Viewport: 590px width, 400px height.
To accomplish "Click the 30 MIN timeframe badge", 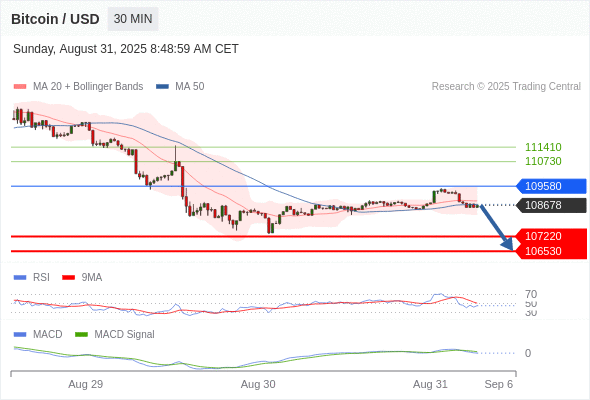I will click(x=133, y=19).
